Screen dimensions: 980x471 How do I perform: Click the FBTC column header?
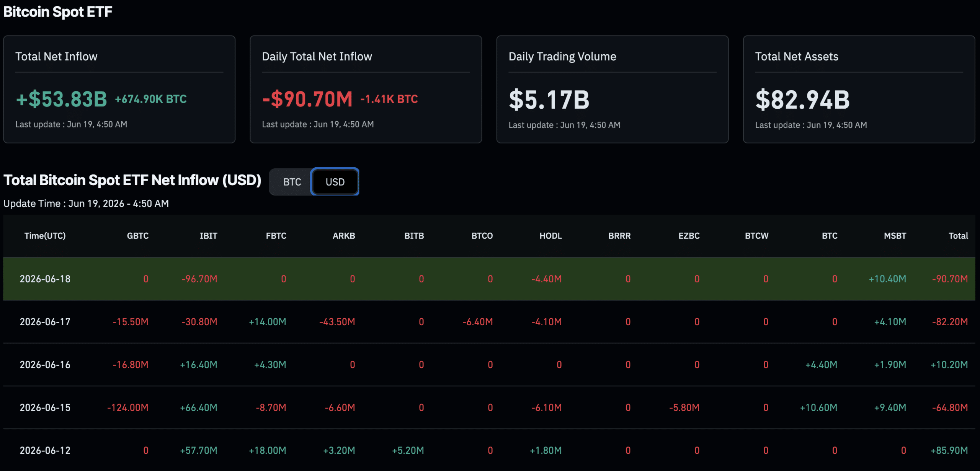pos(276,236)
